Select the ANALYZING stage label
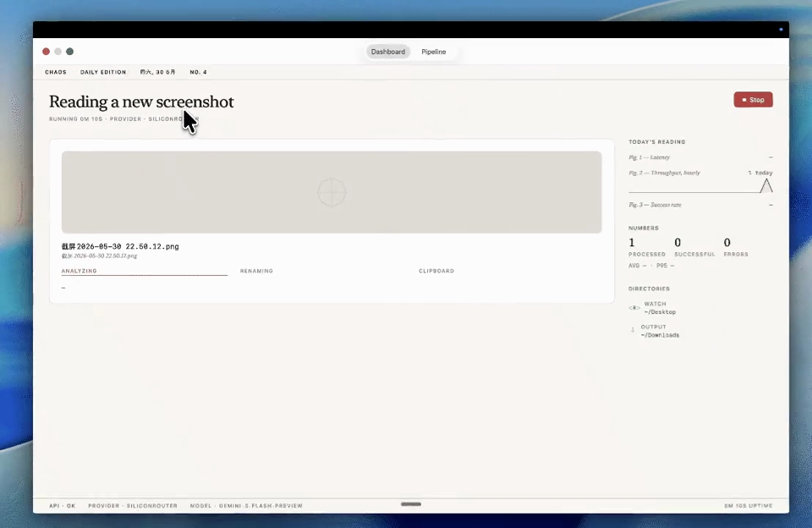 tap(80, 271)
